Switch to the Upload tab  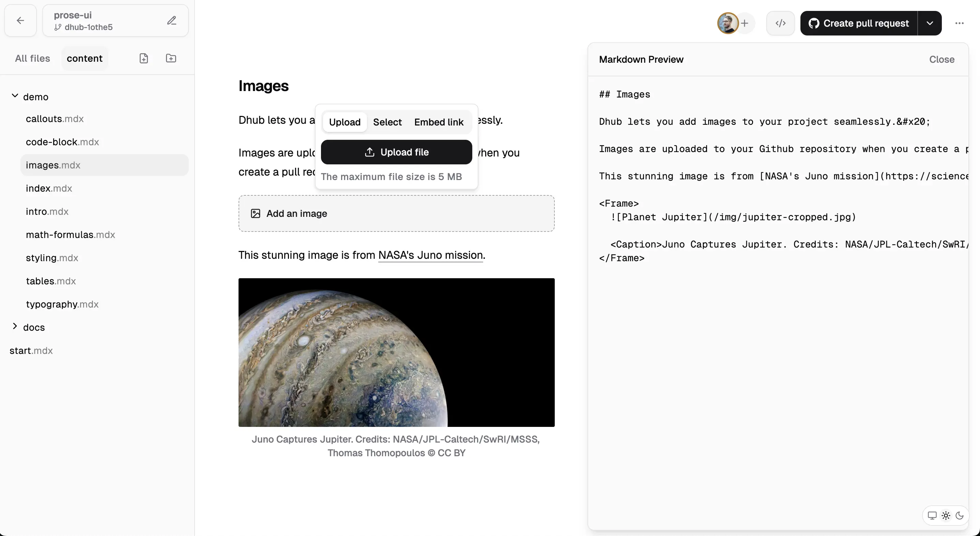[x=344, y=122]
